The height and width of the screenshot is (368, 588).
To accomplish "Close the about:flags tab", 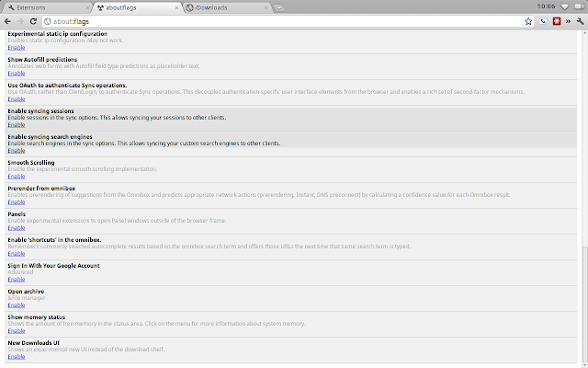I will (176, 7).
